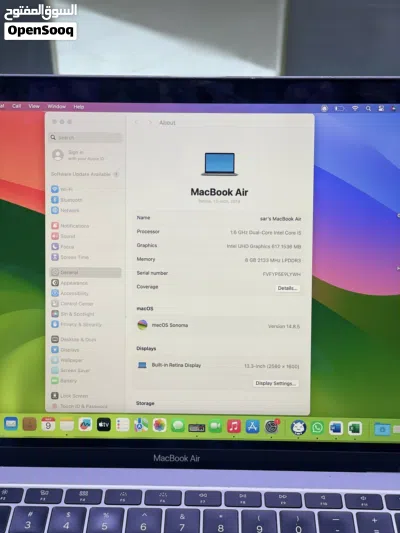400x533 pixels.
Task: Click the sidebar Search field
Action: (85, 137)
